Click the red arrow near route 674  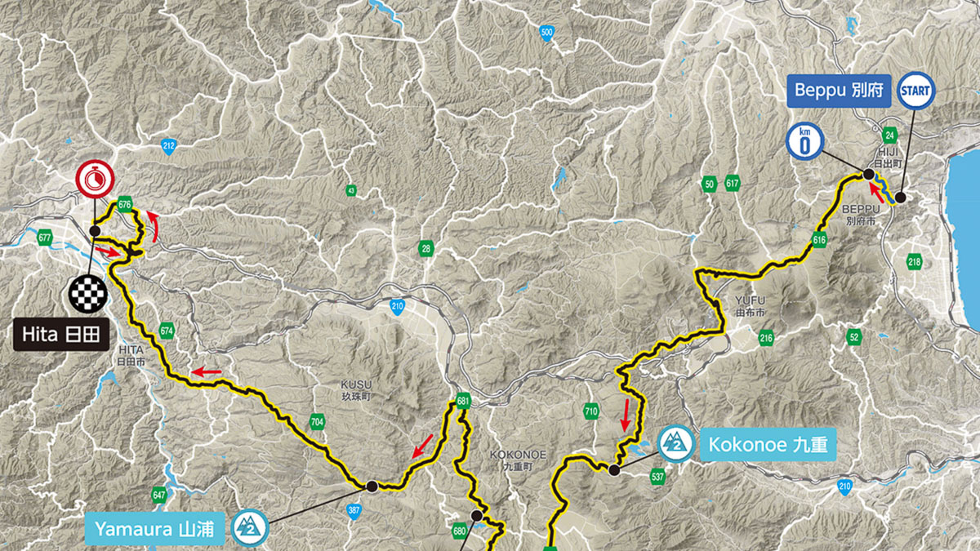[x=207, y=372]
